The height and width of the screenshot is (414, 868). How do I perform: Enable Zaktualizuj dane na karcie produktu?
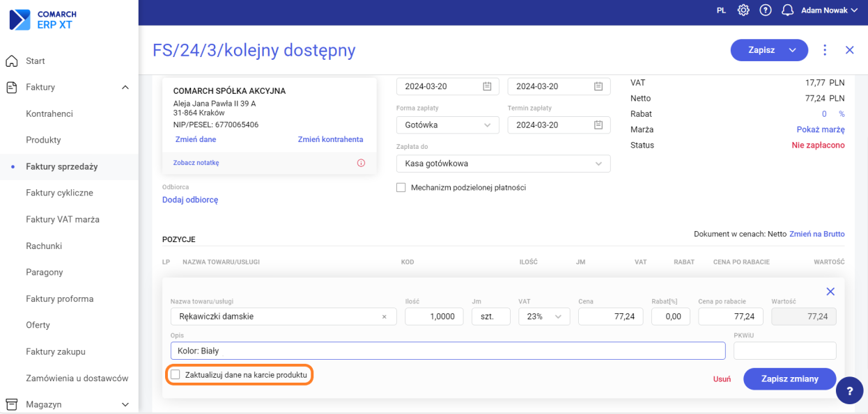click(x=176, y=375)
